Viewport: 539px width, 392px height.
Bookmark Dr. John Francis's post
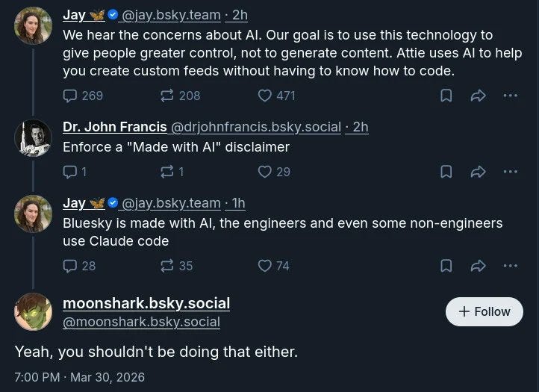tap(446, 172)
